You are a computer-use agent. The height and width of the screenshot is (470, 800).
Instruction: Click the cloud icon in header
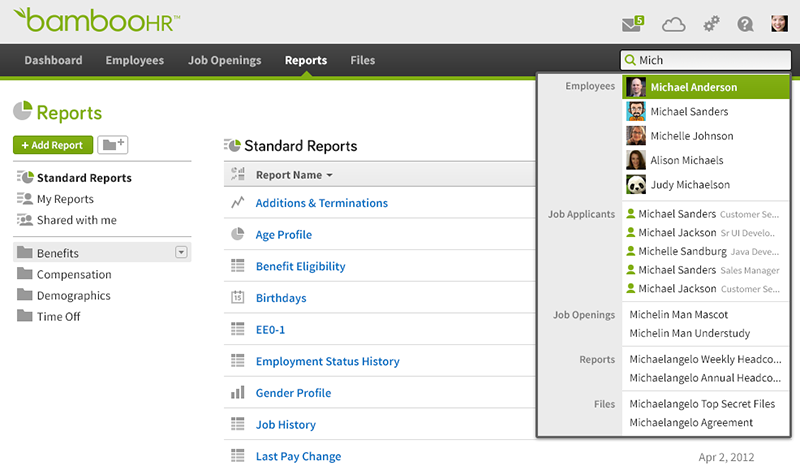tap(674, 24)
